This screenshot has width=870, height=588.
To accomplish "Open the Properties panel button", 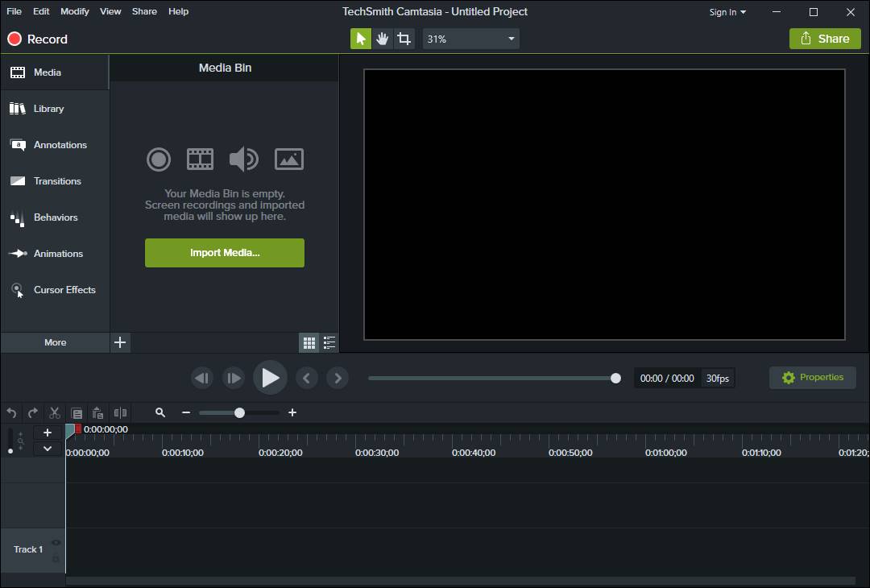I will [x=812, y=378].
